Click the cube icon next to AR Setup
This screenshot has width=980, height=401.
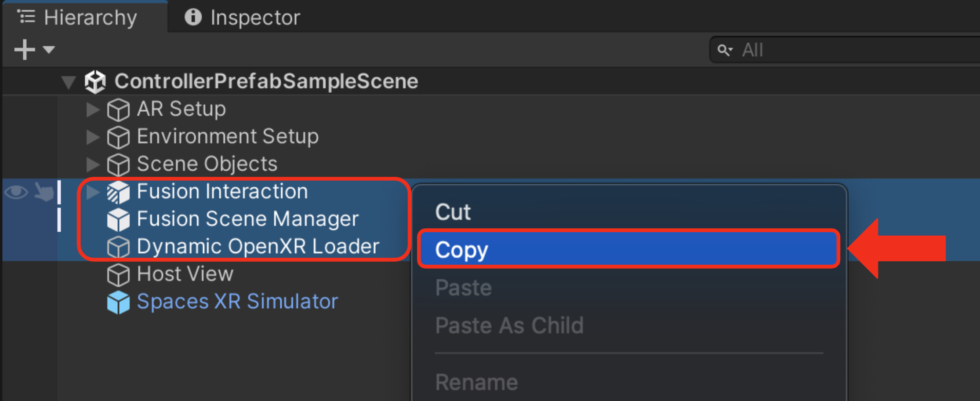tap(118, 109)
